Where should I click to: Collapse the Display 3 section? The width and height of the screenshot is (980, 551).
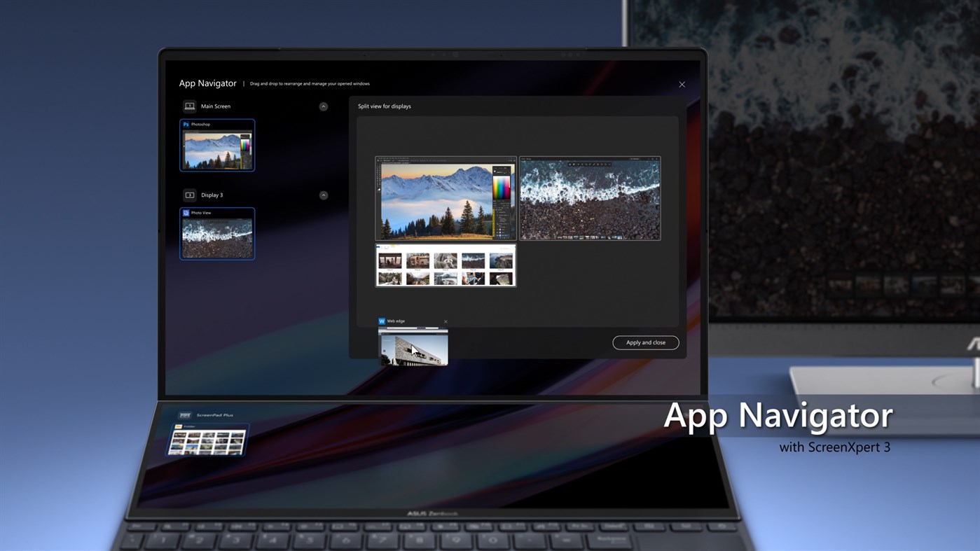point(324,195)
